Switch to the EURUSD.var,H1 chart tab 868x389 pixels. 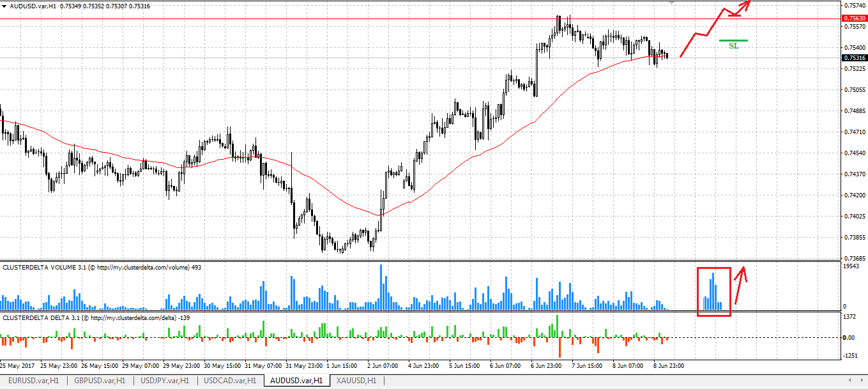click(x=34, y=381)
